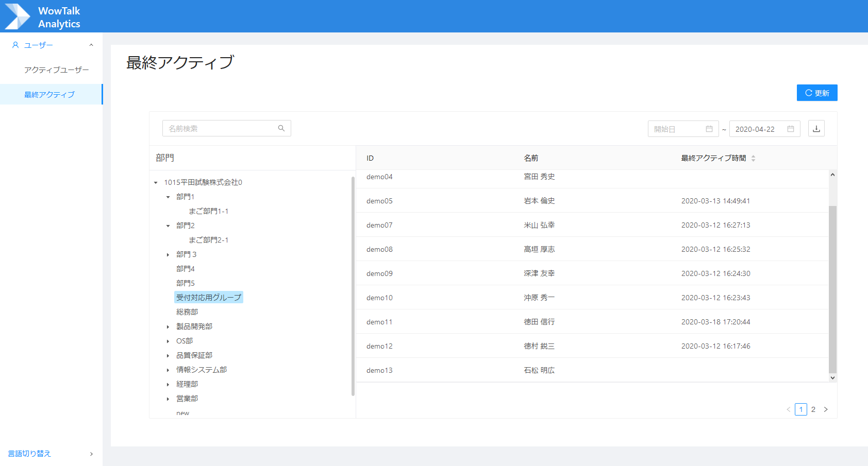Expand the 製品開発部 department tree node
868x466 pixels.
[168, 327]
